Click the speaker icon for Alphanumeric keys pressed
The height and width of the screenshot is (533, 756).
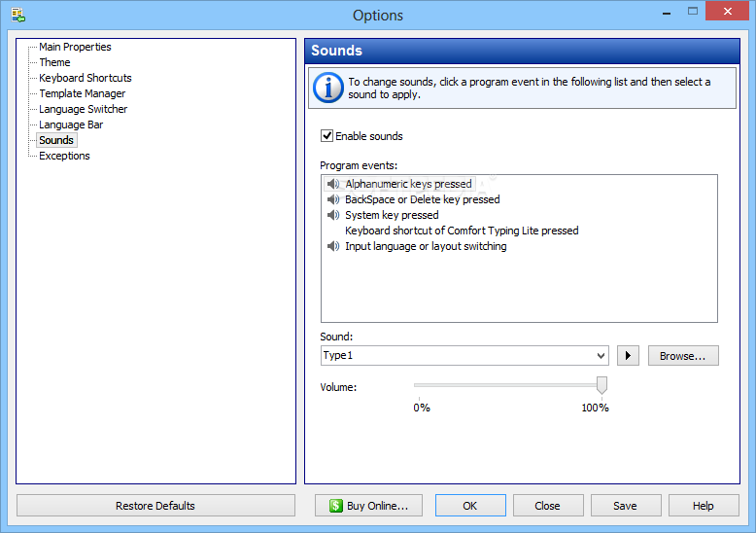(333, 184)
